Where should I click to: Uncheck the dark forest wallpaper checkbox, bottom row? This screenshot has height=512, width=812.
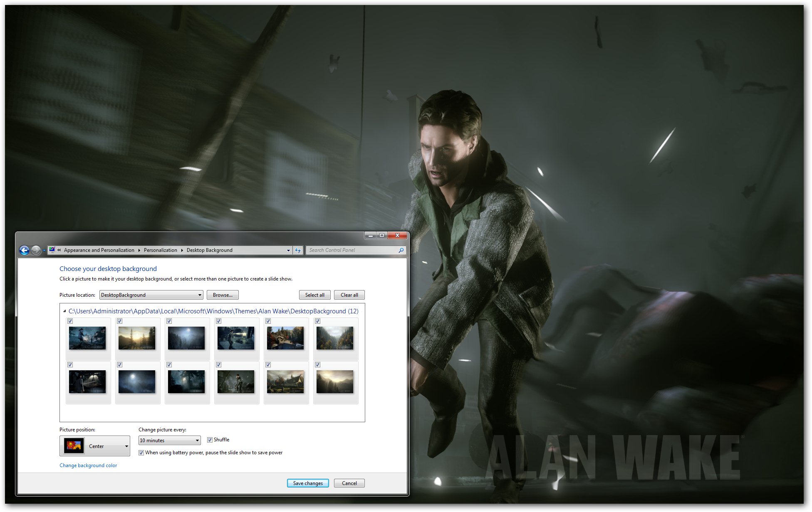(169, 365)
